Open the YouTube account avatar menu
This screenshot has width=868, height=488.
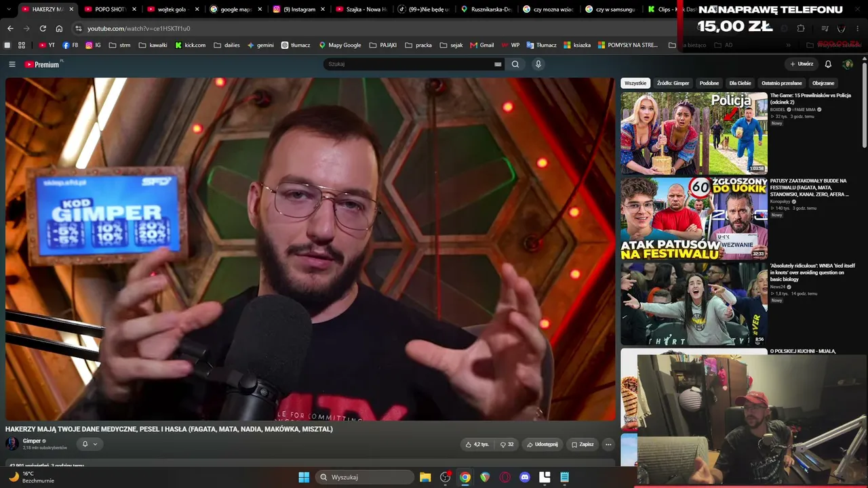pyautogui.click(x=848, y=64)
